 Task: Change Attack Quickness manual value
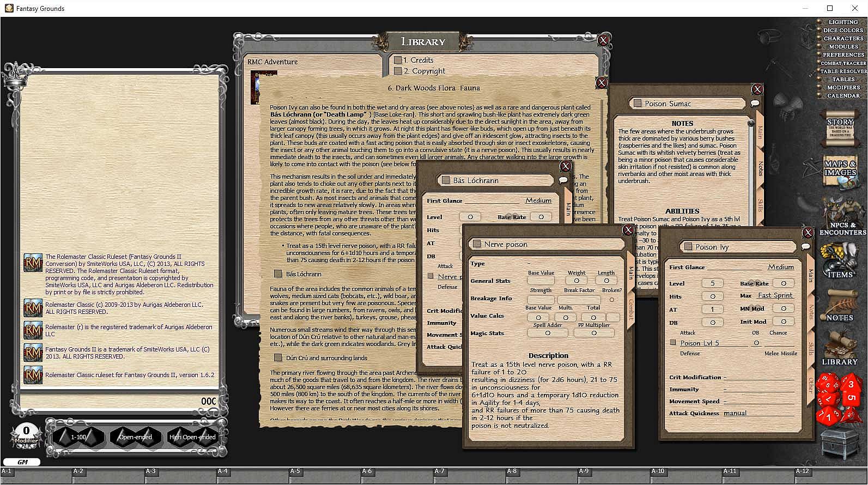tap(758, 413)
